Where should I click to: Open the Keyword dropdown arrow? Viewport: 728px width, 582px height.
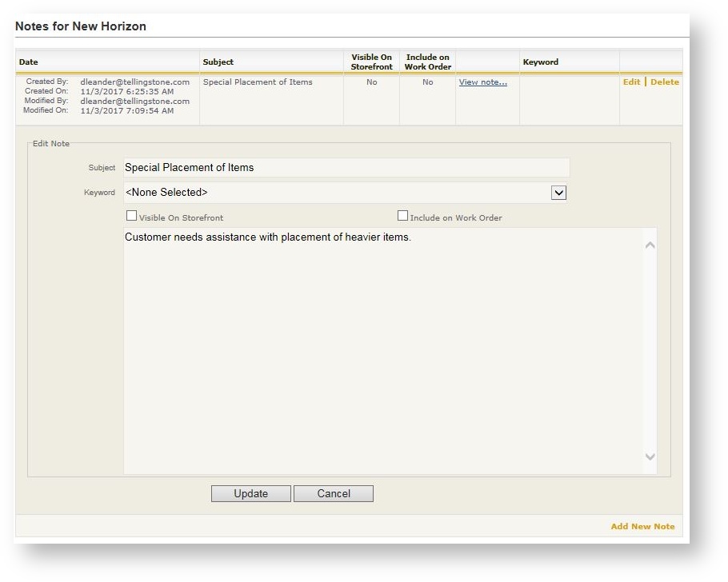(x=558, y=192)
